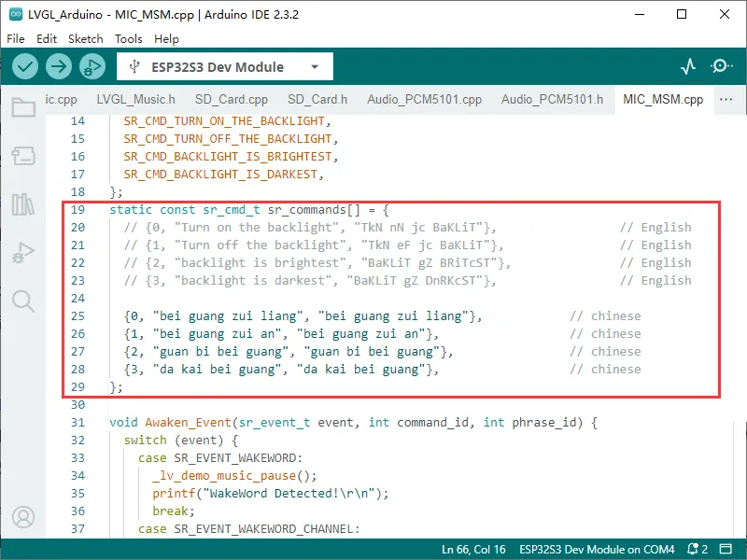Click the Upload arrow button

coord(59,66)
